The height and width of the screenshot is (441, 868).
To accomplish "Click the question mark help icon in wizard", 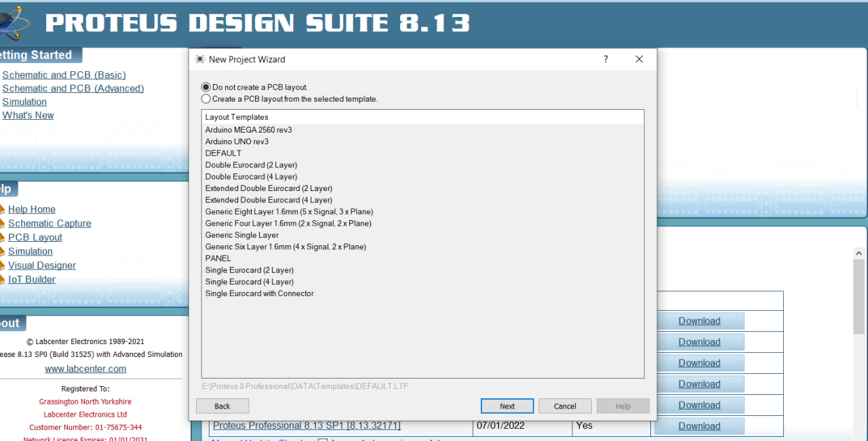I will point(606,60).
